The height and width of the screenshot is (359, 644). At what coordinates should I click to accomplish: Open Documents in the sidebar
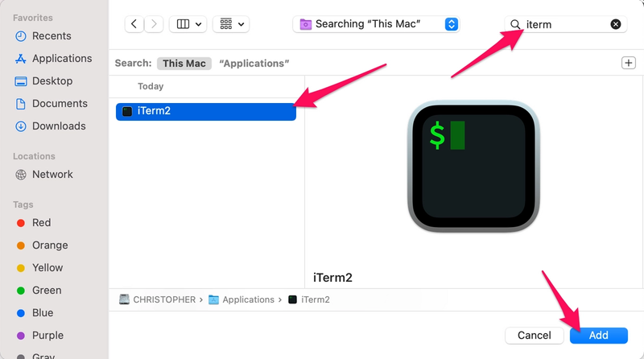point(60,104)
